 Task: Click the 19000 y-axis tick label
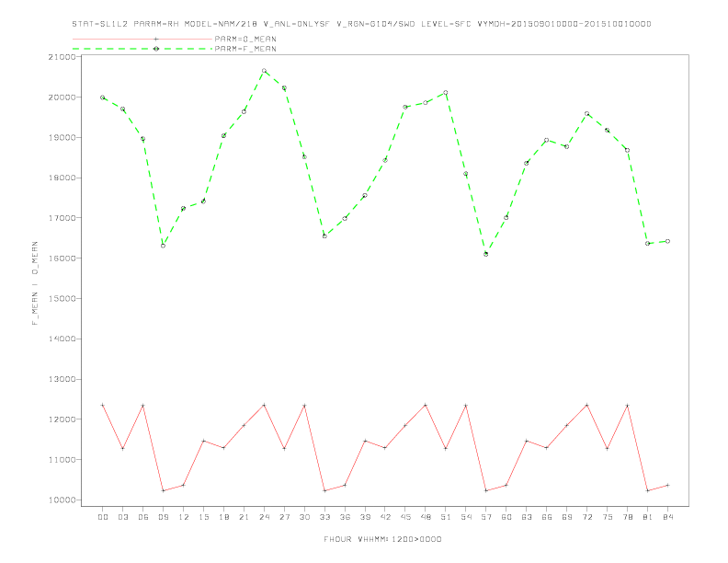click(x=62, y=138)
